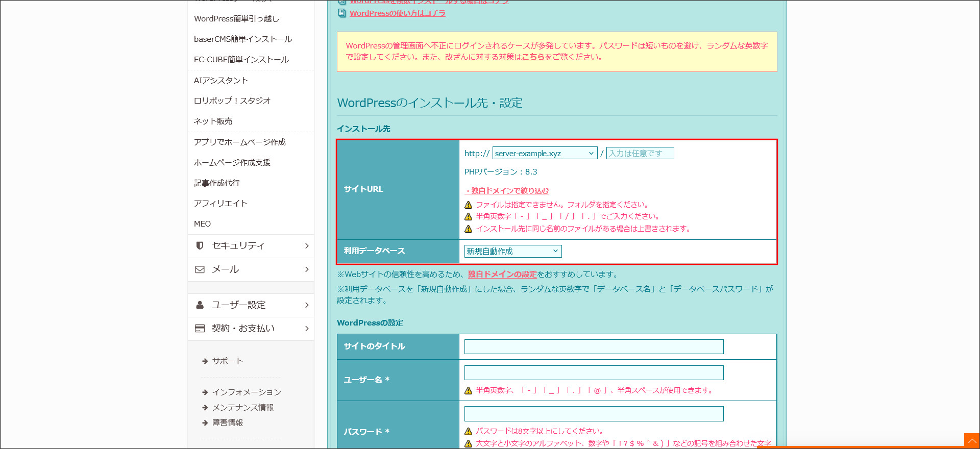
Task: Select MEO in sidebar
Action: [x=202, y=224]
